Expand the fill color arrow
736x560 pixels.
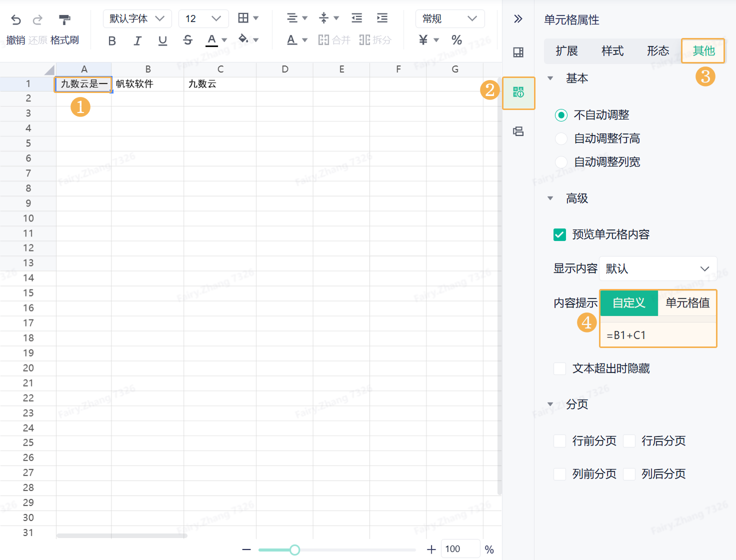[x=256, y=40]
